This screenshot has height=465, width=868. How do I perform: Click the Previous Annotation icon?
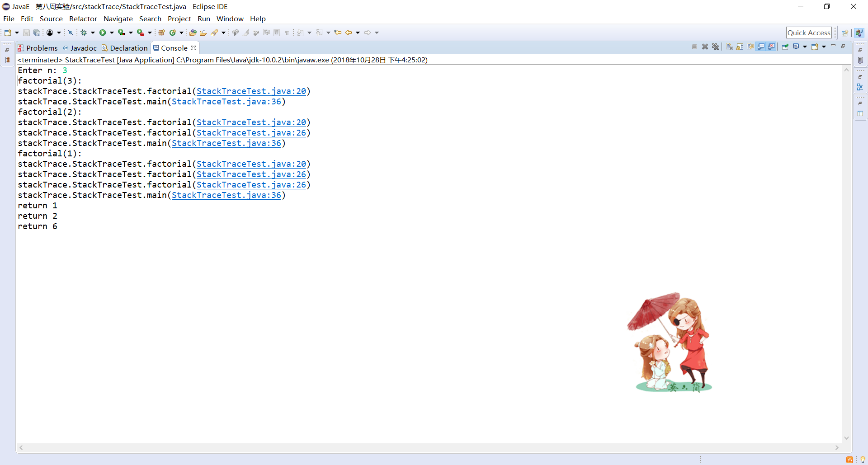pos(319,33)
